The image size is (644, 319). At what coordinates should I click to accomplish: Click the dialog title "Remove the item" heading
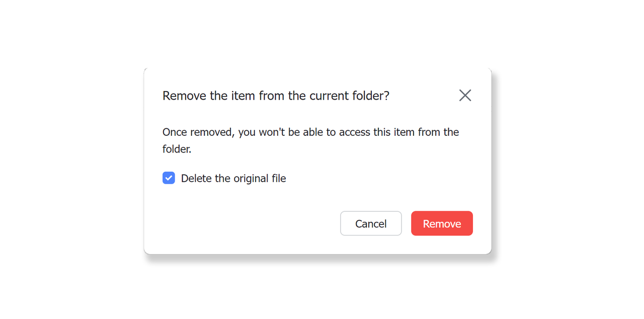pos(276,96)
